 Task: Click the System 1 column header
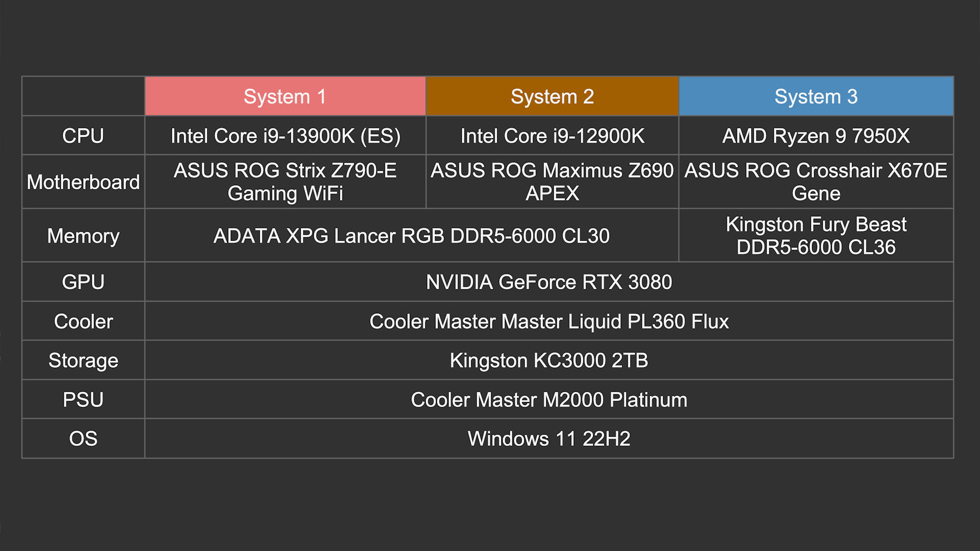[x=285, y=96]
